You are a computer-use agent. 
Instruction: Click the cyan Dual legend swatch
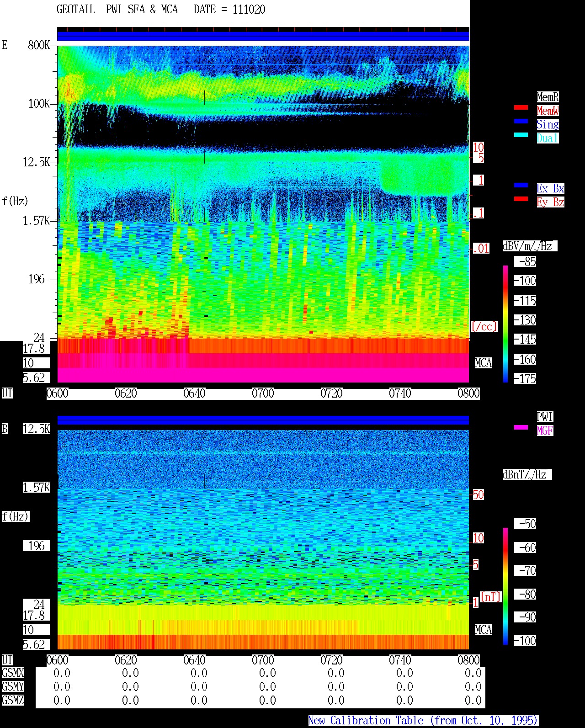point(521,135)
